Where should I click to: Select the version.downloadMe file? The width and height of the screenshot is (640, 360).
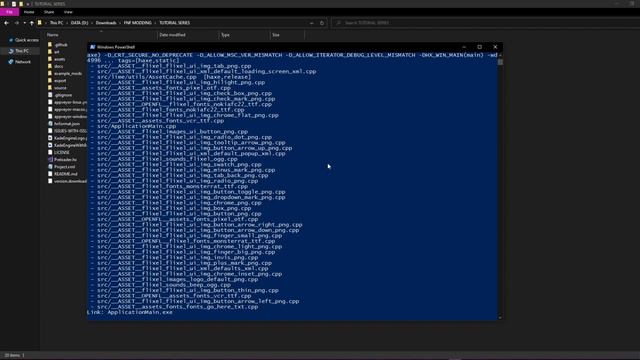point(70,181)
